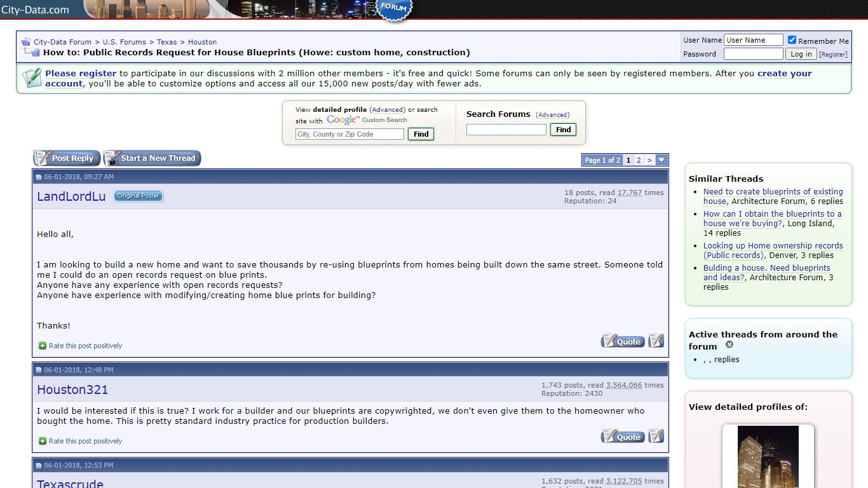Click the '06-01-2018, 09:27 AM' timestamp
Image resolution: width=868 pixels, height=488 pixels.
click(79, 177)
